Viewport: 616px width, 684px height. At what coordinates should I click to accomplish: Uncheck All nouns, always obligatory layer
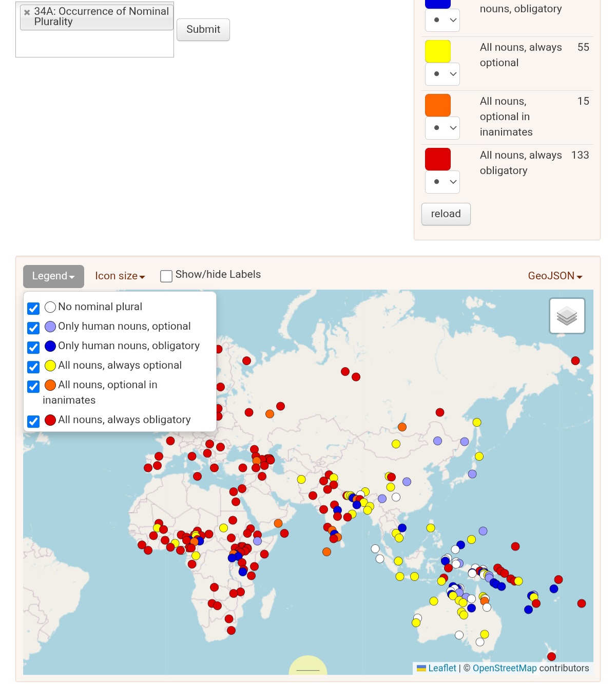(x=33, y=421)
